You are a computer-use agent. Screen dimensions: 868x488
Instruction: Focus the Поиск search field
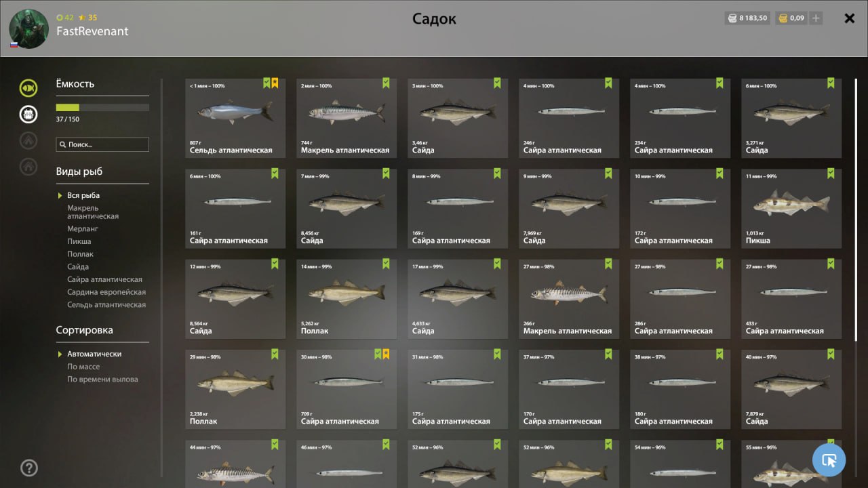pyautogui.click(x=102, y=144)
